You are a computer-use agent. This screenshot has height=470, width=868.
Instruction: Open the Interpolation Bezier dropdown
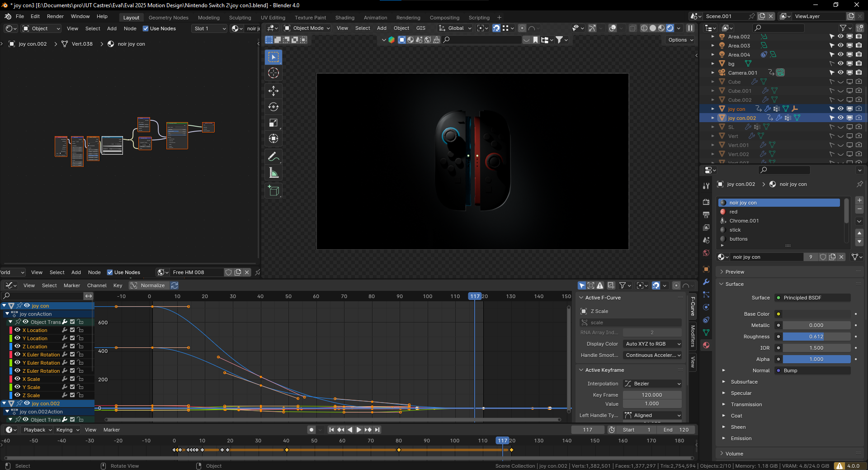pos(652,384)
